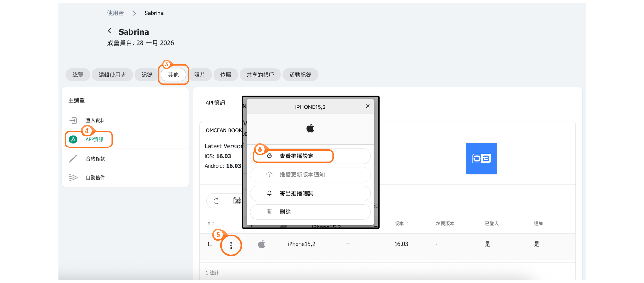Select the 其他 tab
This screenshot has height=283, width=644.
(173, 75)
